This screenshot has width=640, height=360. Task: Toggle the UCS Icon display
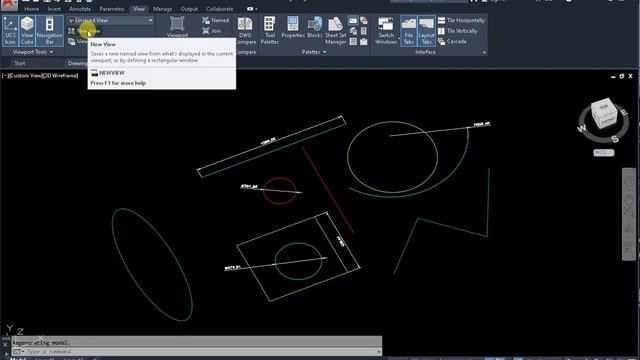(x=10, y=31)
